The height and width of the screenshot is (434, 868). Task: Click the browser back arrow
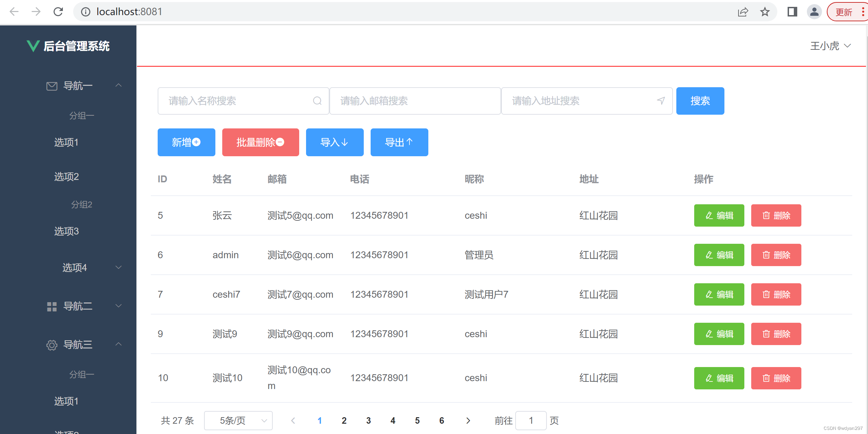[x=14, y=12]
